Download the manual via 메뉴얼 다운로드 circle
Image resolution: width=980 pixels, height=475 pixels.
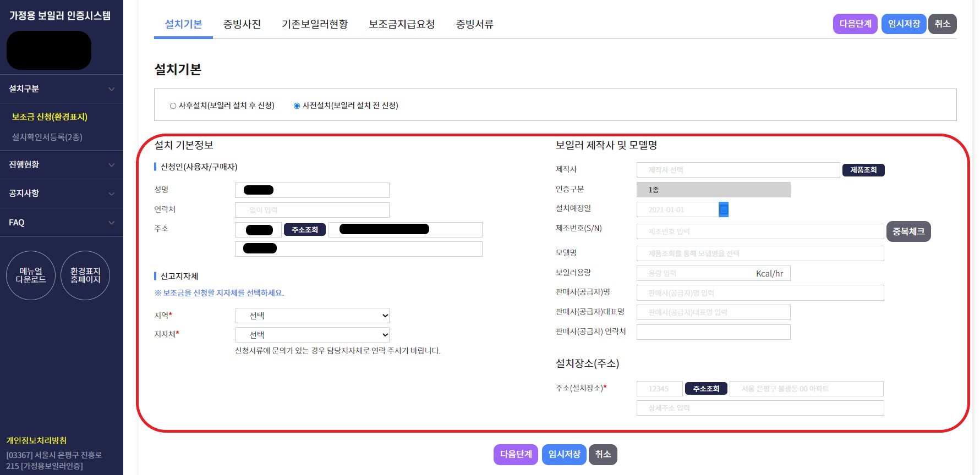pos(31,275)
